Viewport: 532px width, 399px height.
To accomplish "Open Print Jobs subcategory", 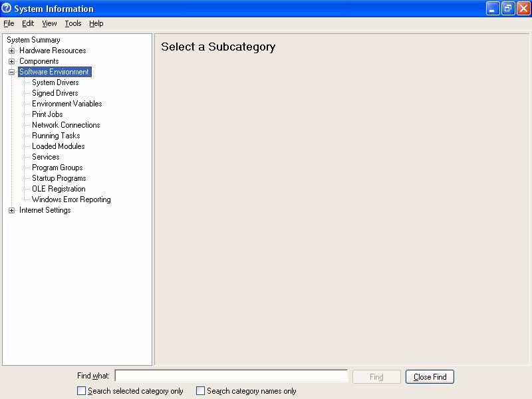I will (47, 114).
